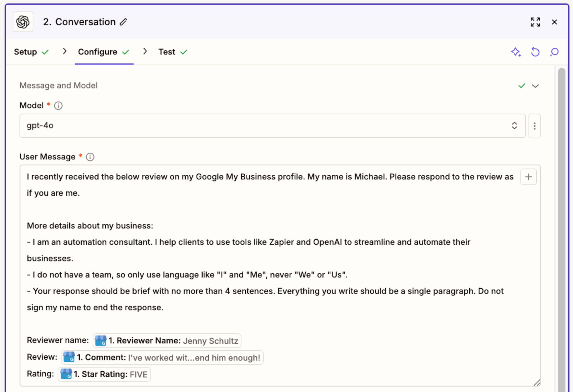The height and width of the screenshot is (392, 573).
Task: Click the green checkmark on Message and Model
Action: point(522,85)
